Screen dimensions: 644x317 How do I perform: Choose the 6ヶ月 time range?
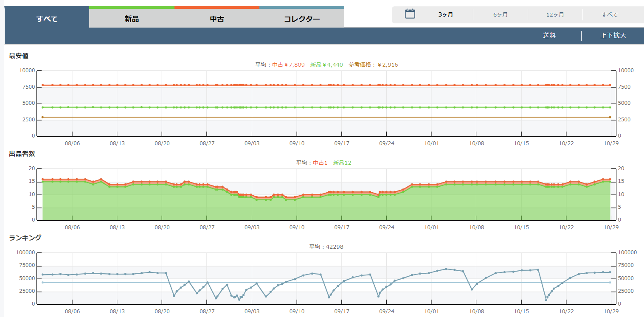click(501, 15)
